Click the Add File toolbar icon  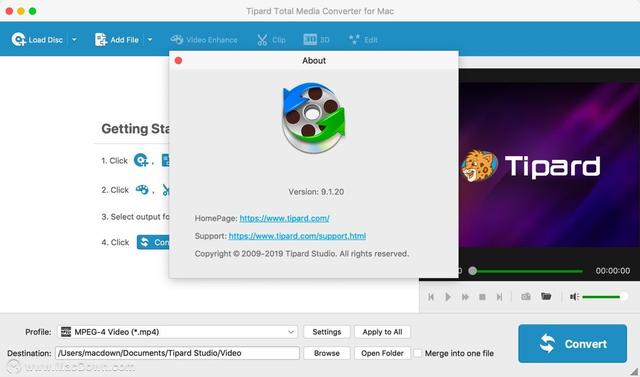point(101,40)
